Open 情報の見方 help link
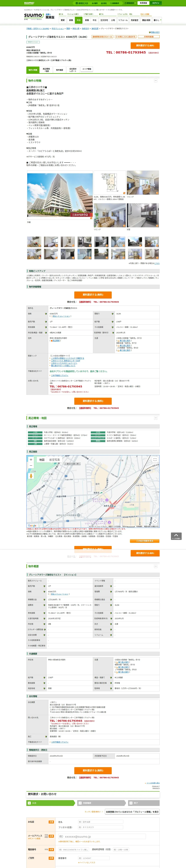This screenshot has width=186, height=868. 155,32
